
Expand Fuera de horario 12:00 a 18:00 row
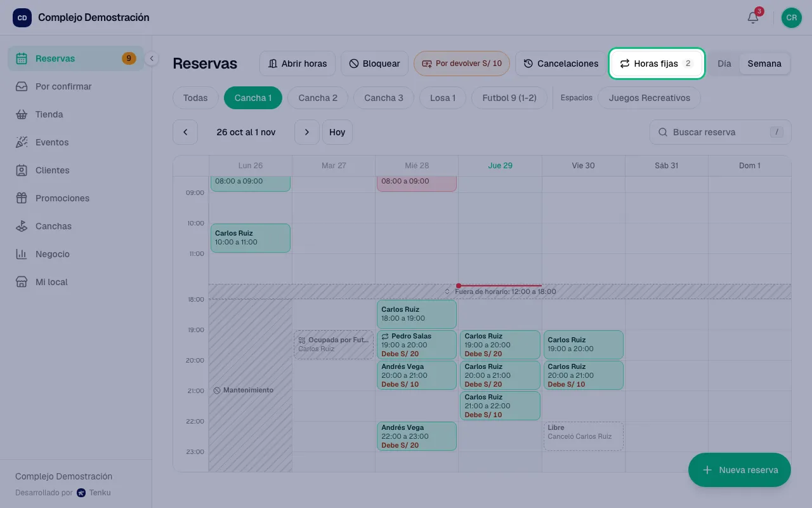click(500, 291)
